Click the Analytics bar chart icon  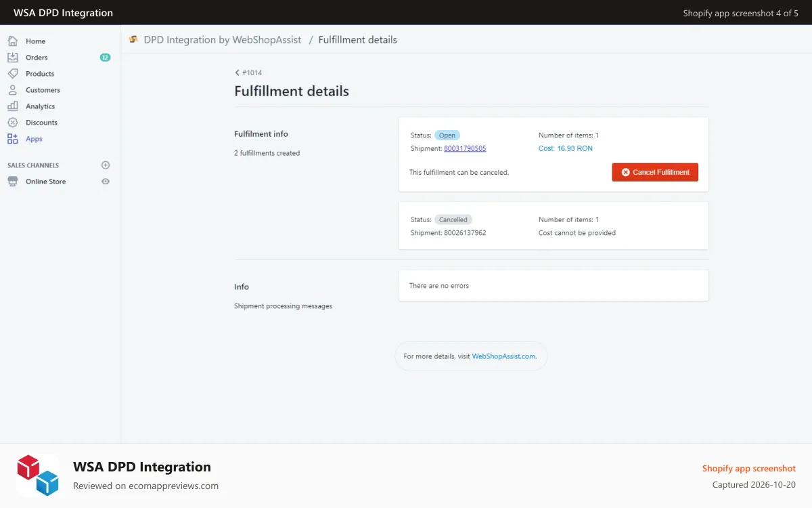tap(12, 106)
